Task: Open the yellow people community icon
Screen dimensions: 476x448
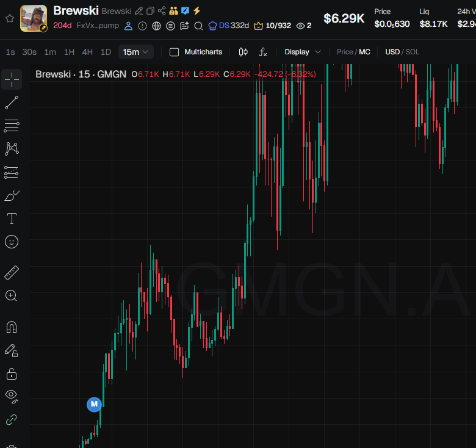Action: tap(173, 11)
